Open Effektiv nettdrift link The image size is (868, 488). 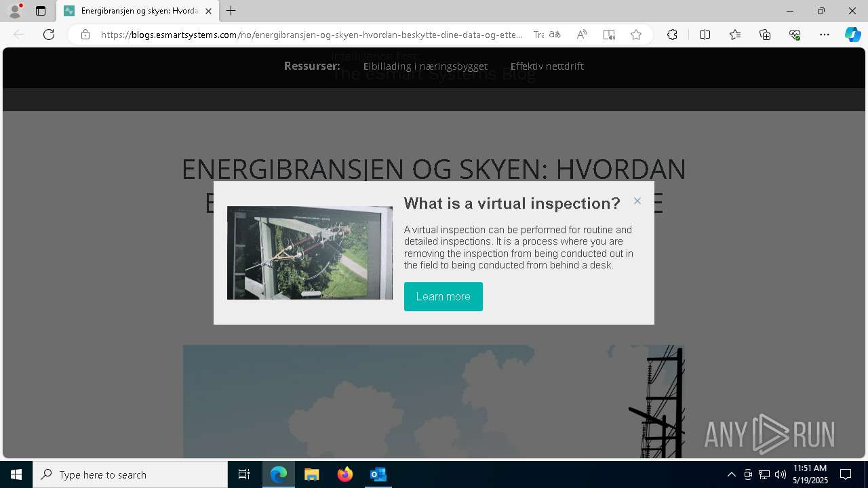click(x=547, y=66)
